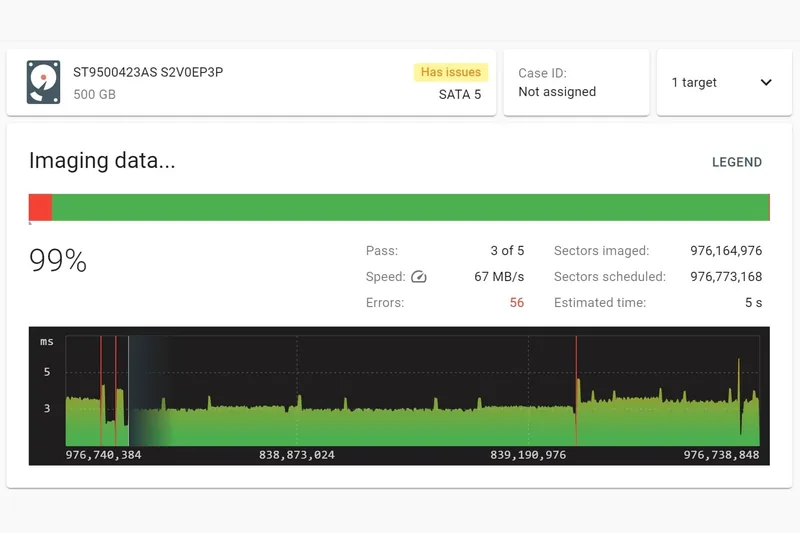Screen dimensions: 800x533
Task: Click the graph axis label 976,740,384
Action: 103,455
